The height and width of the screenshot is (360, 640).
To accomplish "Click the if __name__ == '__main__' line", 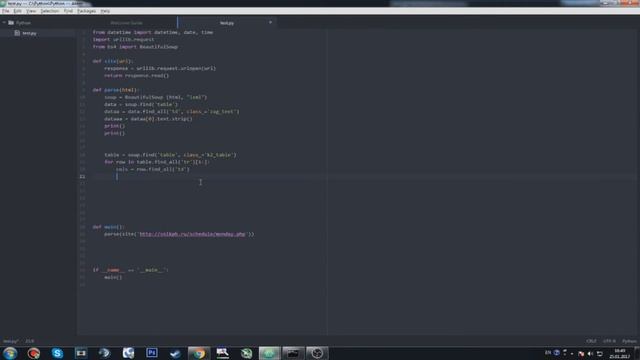I will pyautogui.click(x=130, y=270).
